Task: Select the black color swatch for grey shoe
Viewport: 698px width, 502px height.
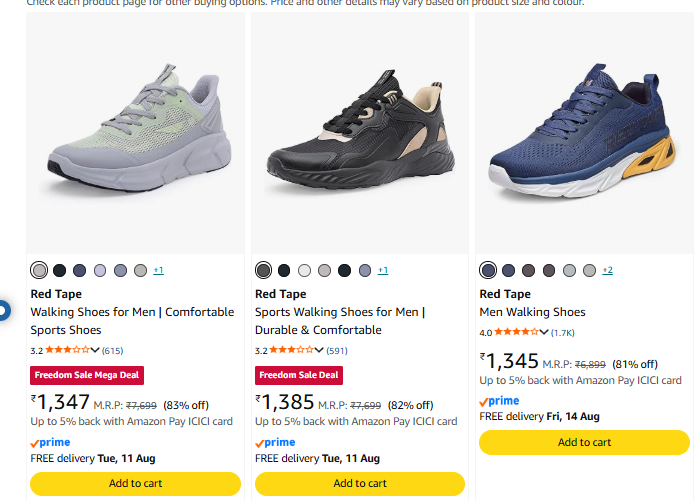Action: pos(59,270)
